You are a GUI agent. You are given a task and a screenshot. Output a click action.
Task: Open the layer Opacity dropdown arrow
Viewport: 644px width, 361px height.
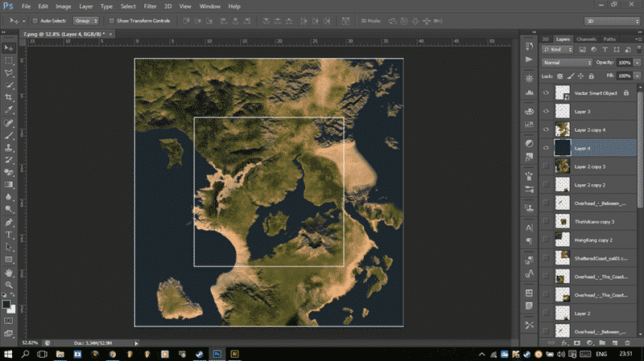tap(635, 62)
